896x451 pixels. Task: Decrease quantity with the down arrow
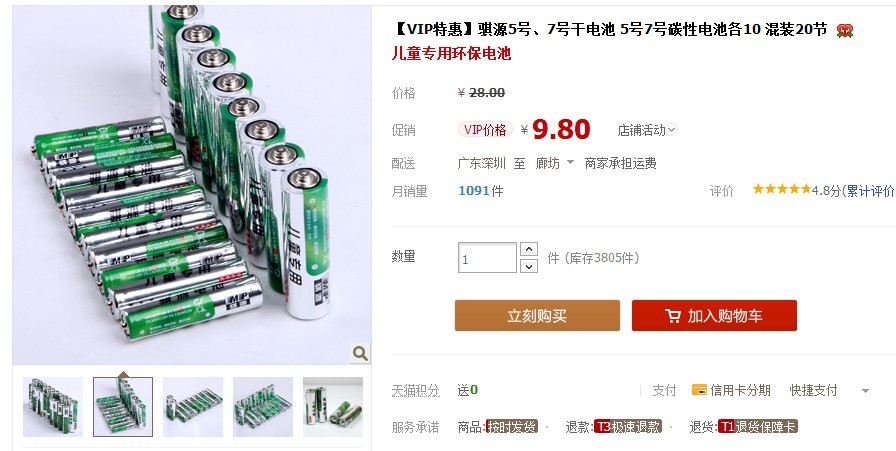pos(529,266)
